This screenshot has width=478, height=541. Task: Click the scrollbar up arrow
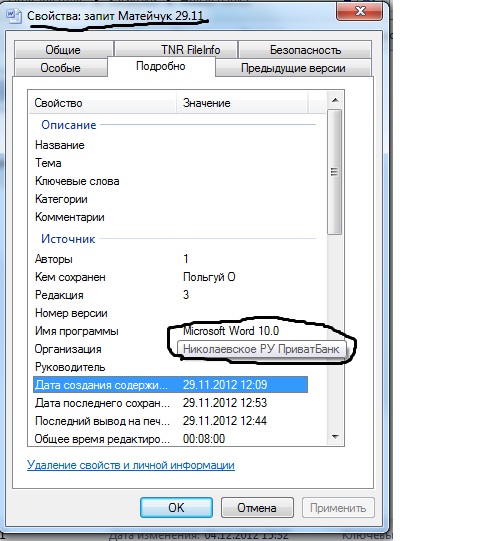pyautogui.click(x=334, y=100)
